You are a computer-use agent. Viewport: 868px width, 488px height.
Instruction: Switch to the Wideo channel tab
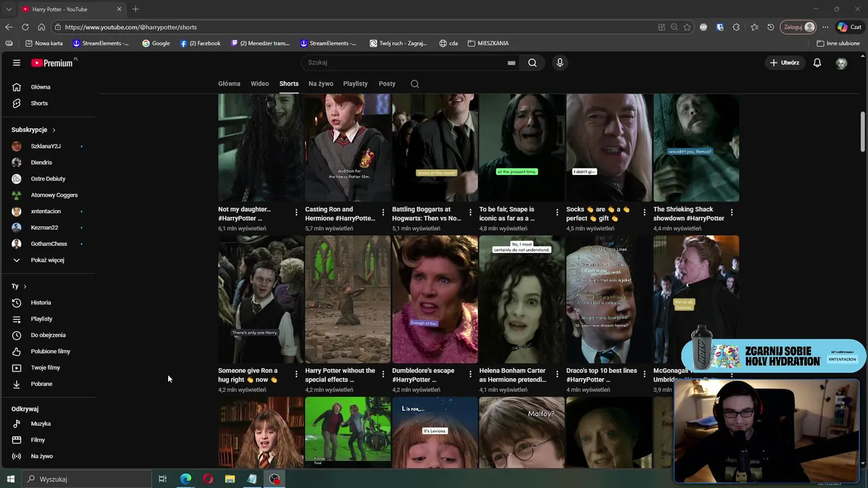click(x=260, y=83)
